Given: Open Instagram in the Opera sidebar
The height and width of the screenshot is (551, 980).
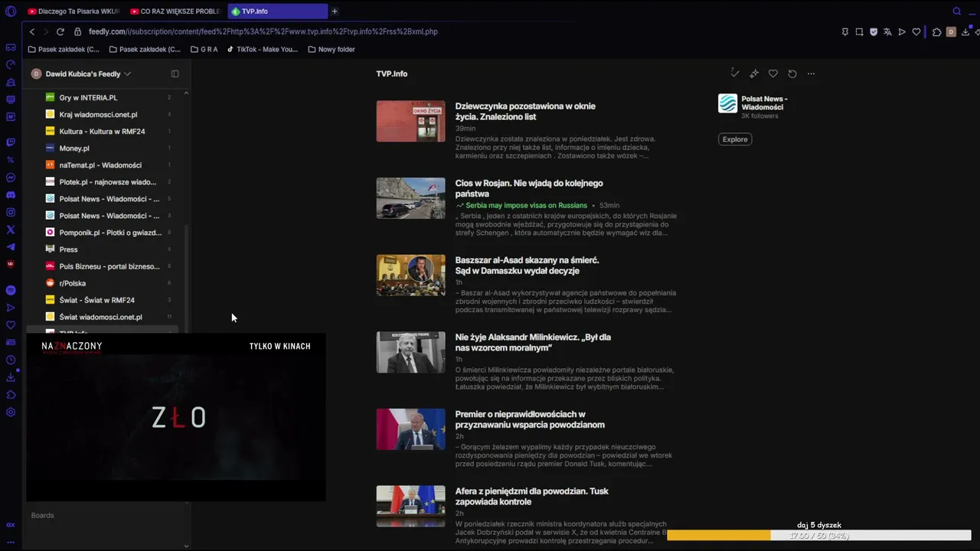Looking at the screenshot, I should tap(11, 212).
